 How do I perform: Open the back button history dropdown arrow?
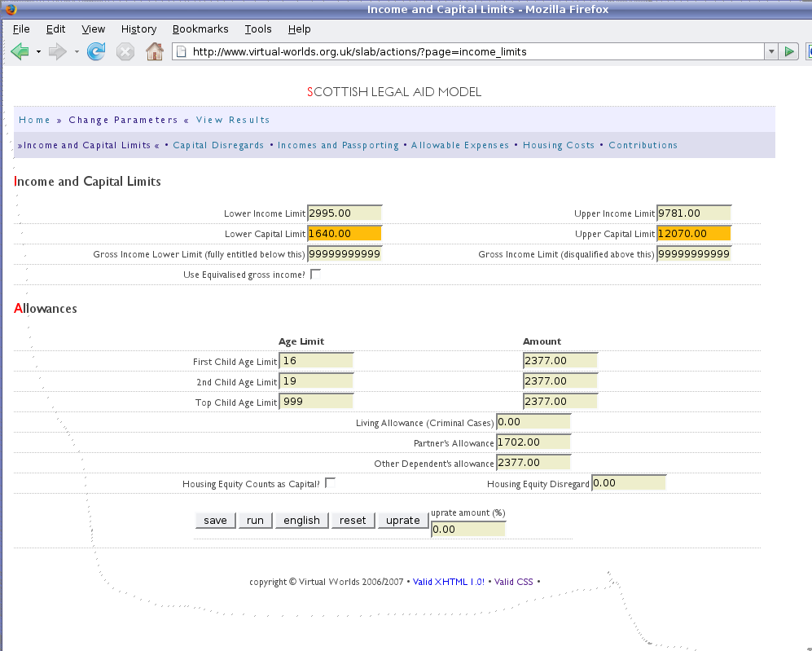point(38,52)
